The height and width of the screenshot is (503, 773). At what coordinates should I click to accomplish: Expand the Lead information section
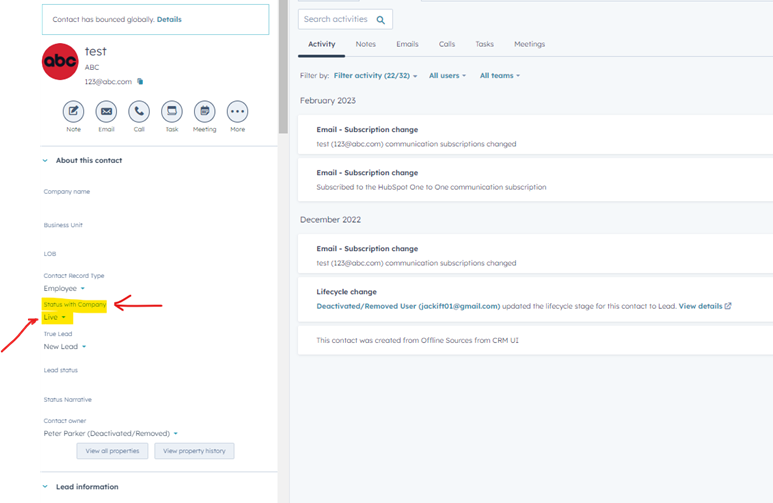(x=45, y=487)
